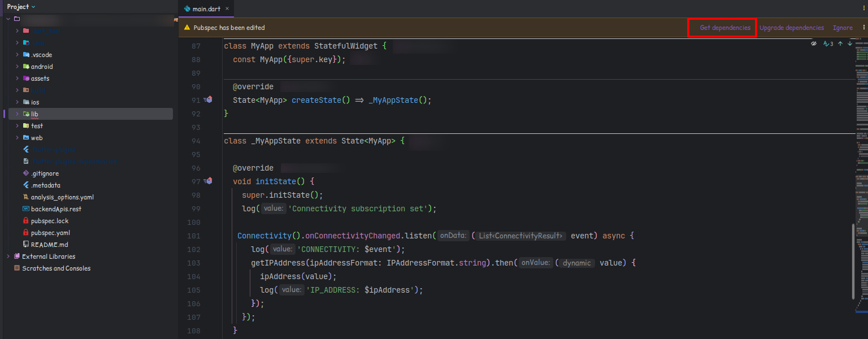Image resolution: width=868 pixels, height=339 pixels.
Task: Open the Pubspec banner's three-dot options menu
Action: (x=863, y=28)
